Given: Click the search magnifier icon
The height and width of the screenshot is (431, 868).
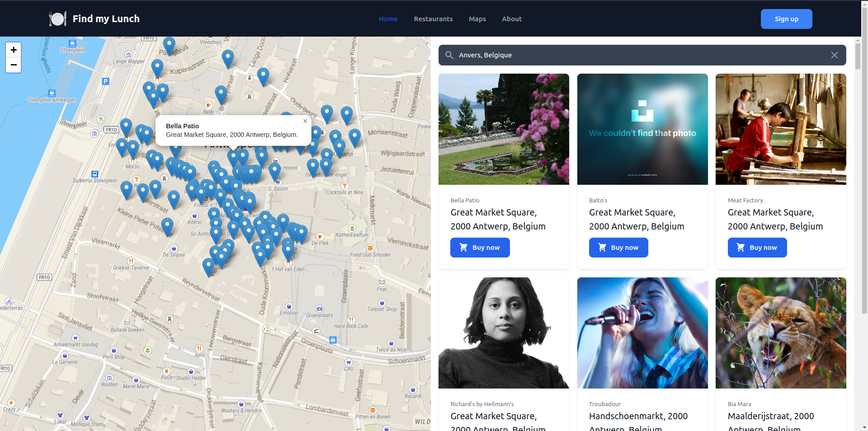Looking at the screenshot, I should click(x=449, y=55).
